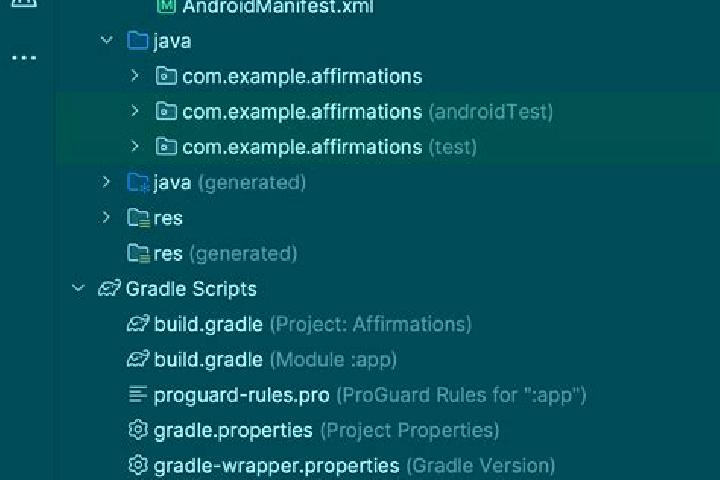720x480 pixels.
Task: Click the proguard-rules.pro text file icon
Action: point(138,394)
